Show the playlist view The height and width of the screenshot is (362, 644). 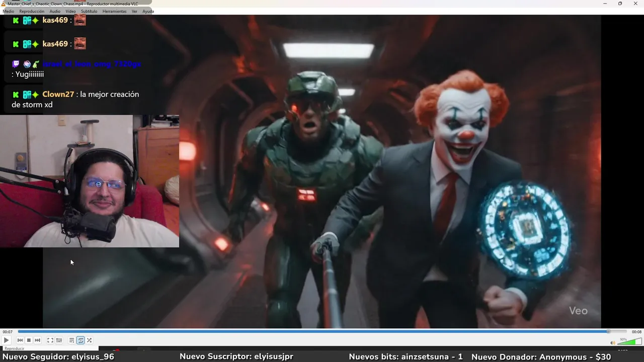(72, 340)
